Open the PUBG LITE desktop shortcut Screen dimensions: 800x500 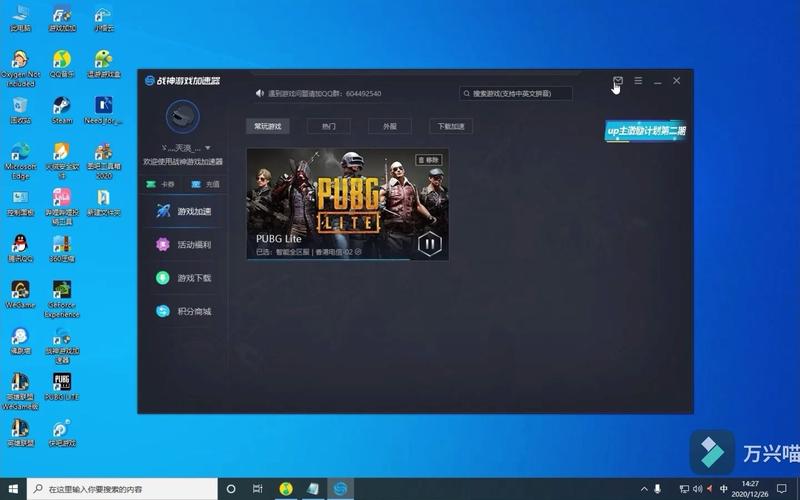click(x=62, y=387)
